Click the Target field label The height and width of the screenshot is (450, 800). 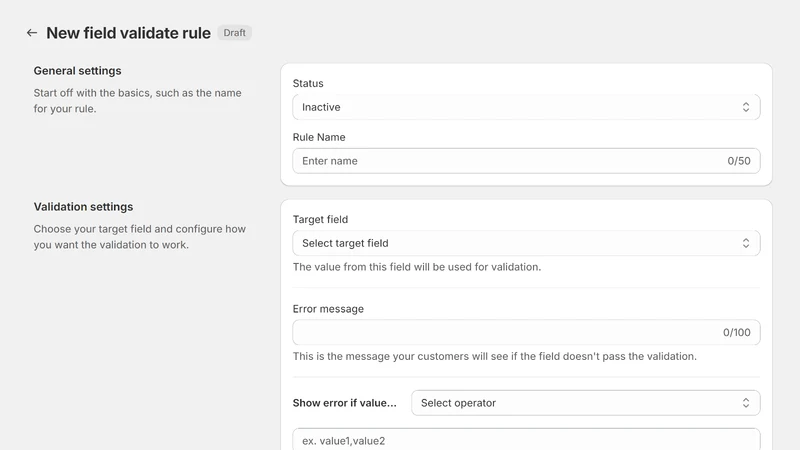click(320, 219)
